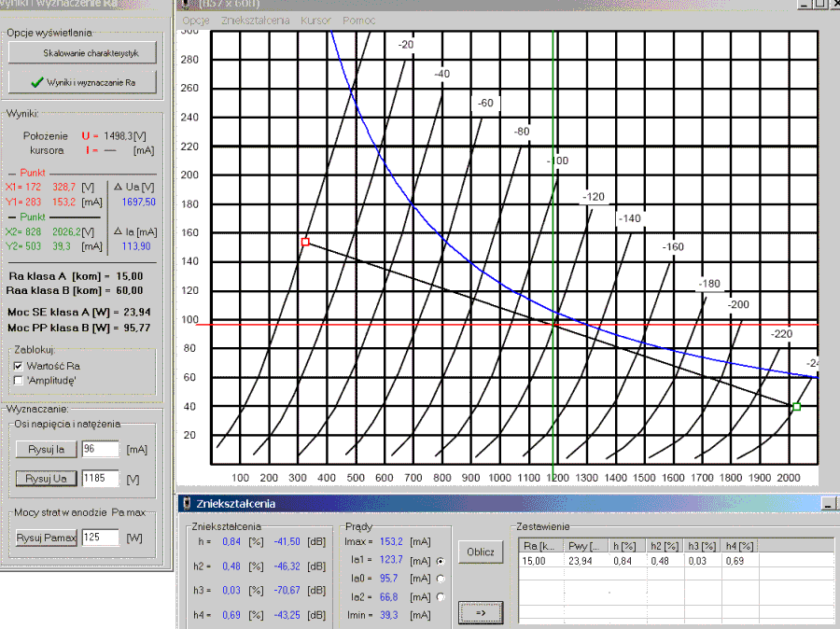
Task: Click the -60 grid curve label
Action: click(x=485, y=103)
